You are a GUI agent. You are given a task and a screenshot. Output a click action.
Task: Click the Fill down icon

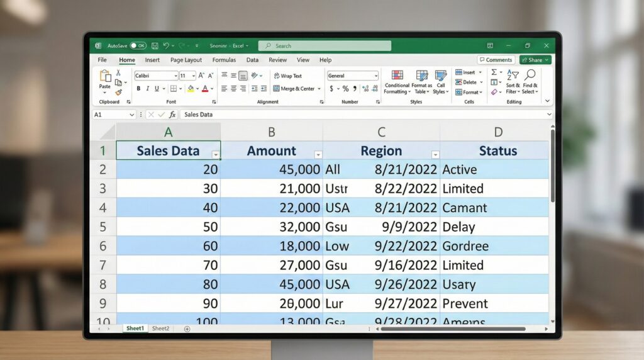(494, 82)
